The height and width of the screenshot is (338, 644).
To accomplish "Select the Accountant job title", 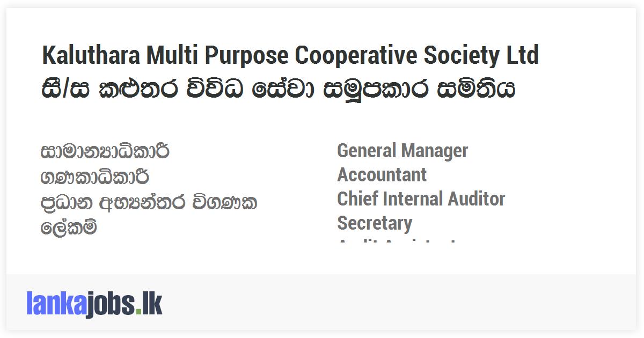I will [382, 175].
